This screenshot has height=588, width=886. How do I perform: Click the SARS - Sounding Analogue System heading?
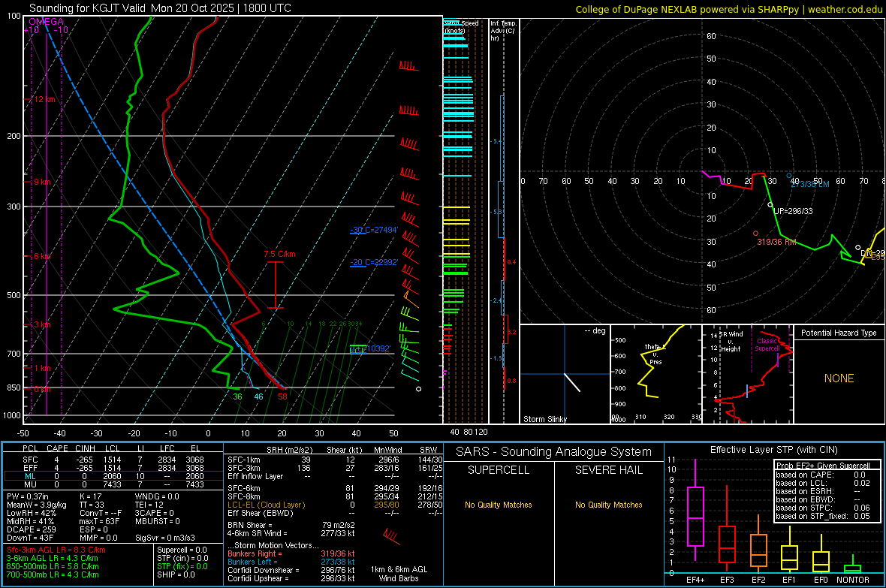554,452
